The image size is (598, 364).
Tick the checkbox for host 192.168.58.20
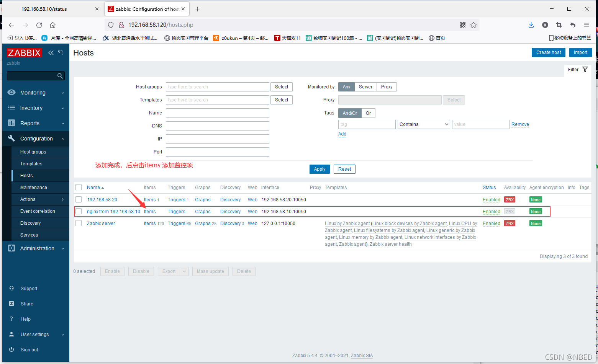tap(79, 199)
